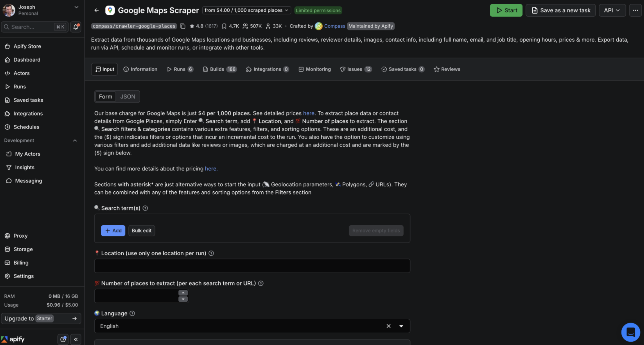This screenshot has height=345, width=644.
Task: Open the Reviews tab
Action: click(447, 69)
